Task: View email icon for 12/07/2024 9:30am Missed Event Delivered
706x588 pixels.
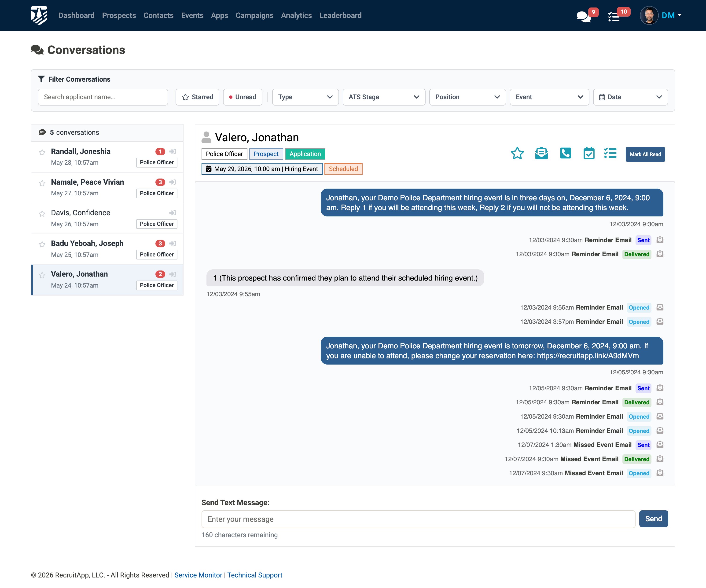Action: 660,459
